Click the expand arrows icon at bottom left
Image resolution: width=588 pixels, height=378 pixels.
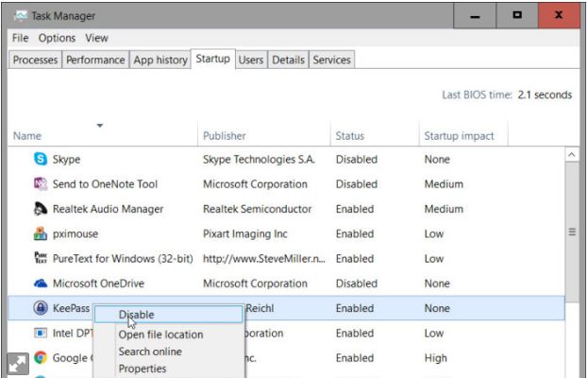[x=18, y=364]
